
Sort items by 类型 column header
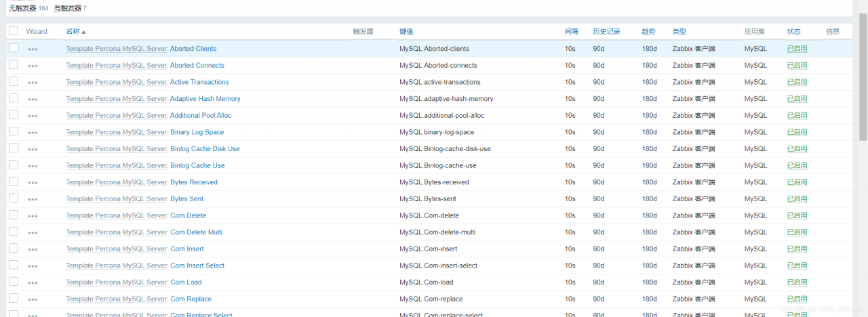point(679,32)
